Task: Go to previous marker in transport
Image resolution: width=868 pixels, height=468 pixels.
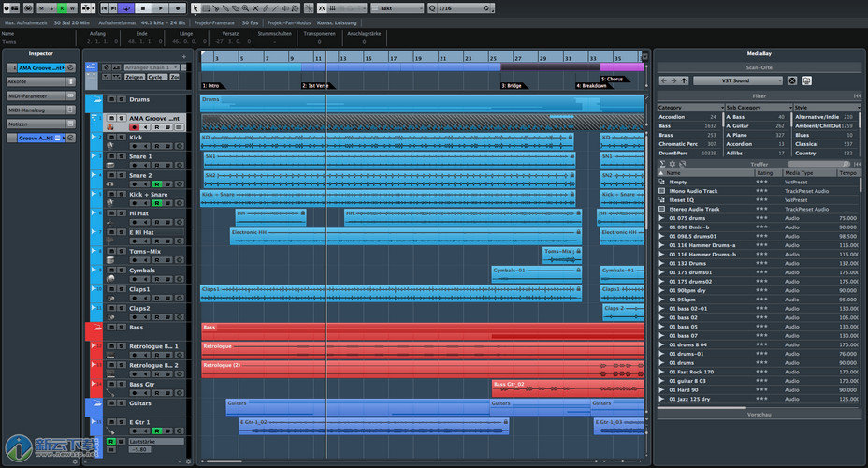Action: (104, 8)
